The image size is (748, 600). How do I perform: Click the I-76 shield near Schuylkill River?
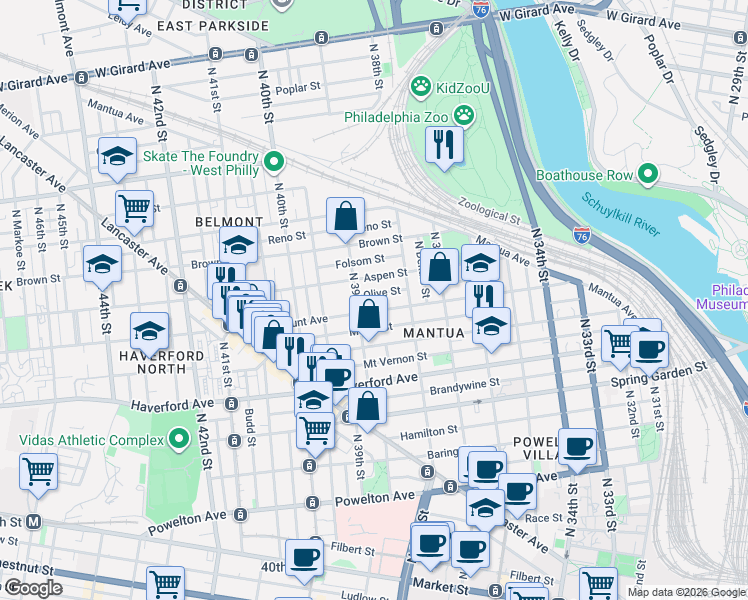pyautogui.click(x=582, y=235)
